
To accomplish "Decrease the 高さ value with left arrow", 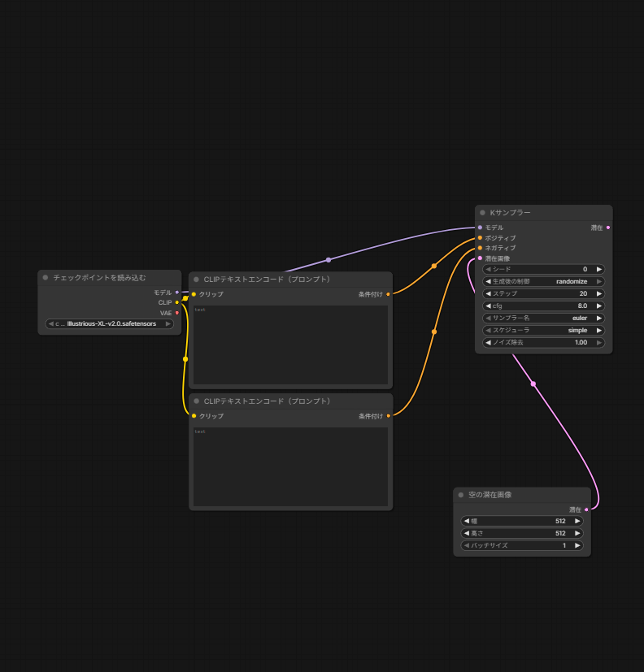I will click(467, 533).
